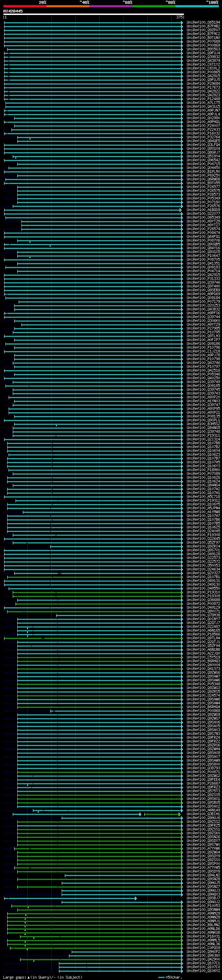Click the UniRef100_P24007 label

(x=203, y=125)
